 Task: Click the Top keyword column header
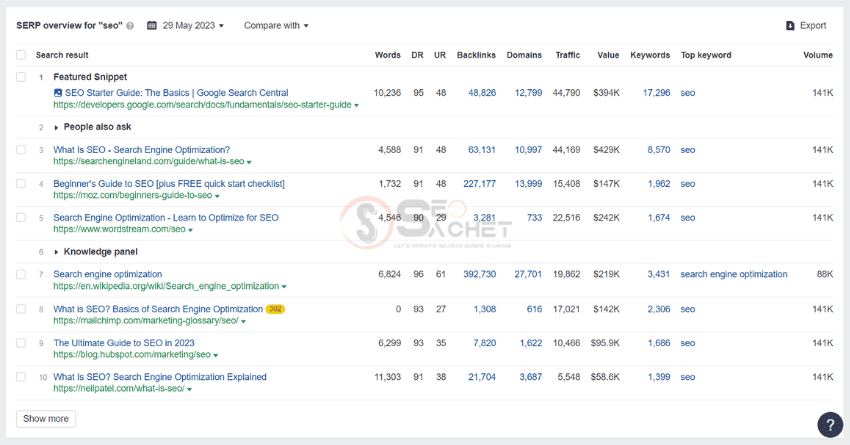point(706,55)
